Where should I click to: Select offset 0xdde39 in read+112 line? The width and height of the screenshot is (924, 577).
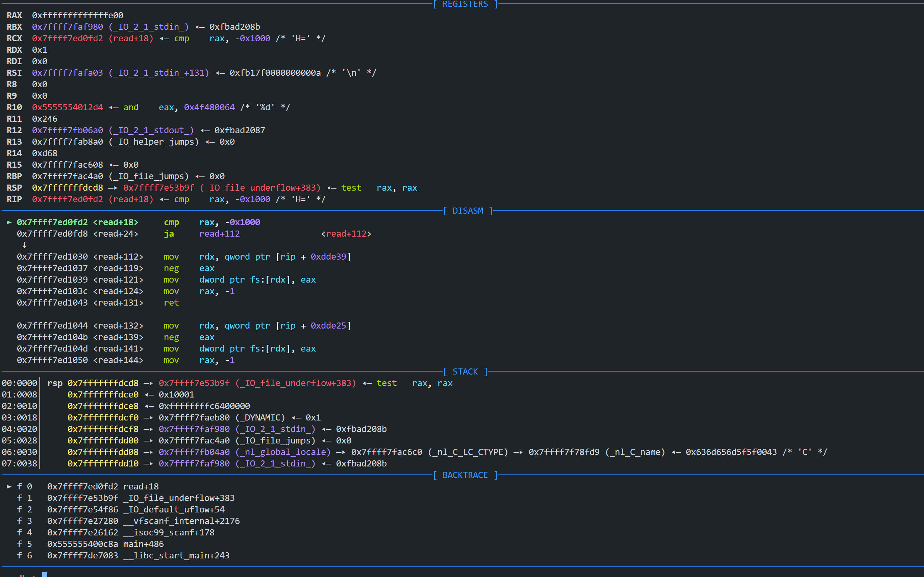tap(328, 257)
